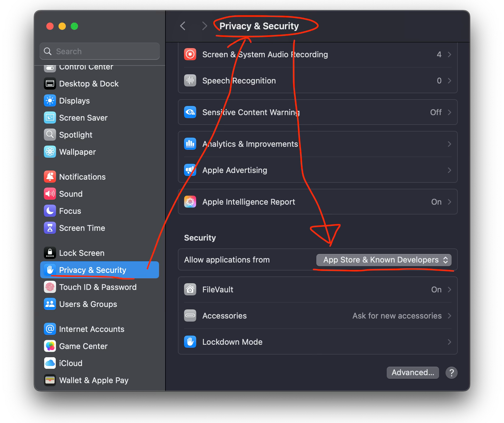Click the Wallet & Apple Pay card icon
The height and width of the screenshot is (423, 504).
(x=50, y=380)
